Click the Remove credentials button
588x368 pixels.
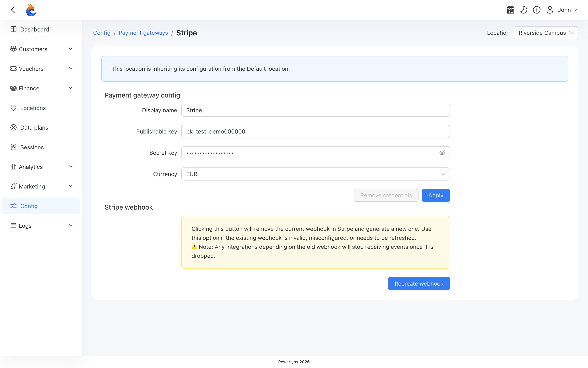(386, 195)
